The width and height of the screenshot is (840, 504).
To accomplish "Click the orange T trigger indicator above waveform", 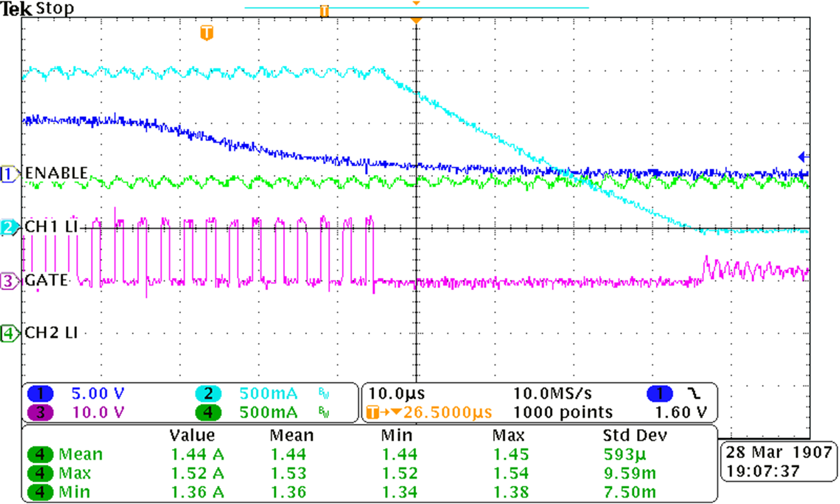I will 205,34.
